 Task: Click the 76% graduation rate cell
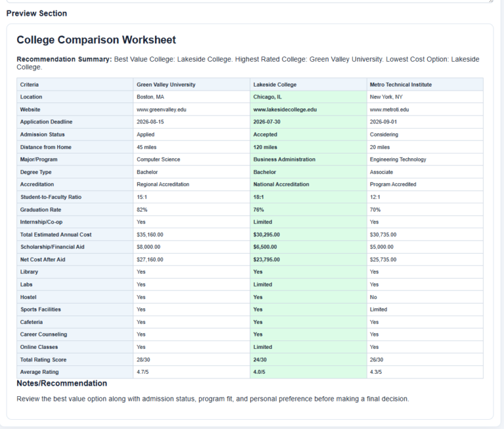coord(308,209)
